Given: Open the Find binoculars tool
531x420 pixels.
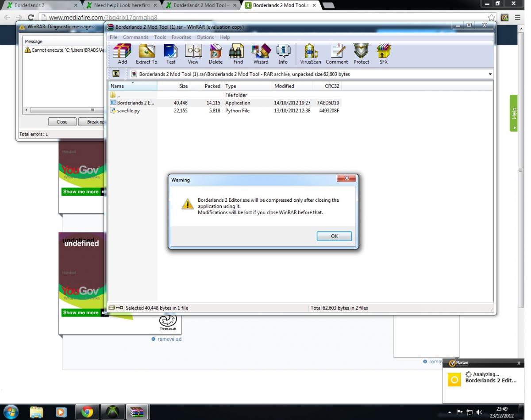Looking at the screenshot, I should [238, 54].
